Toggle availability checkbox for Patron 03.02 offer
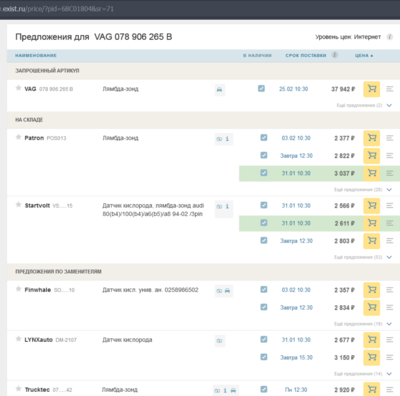The image size is (400, 396). 264,138
